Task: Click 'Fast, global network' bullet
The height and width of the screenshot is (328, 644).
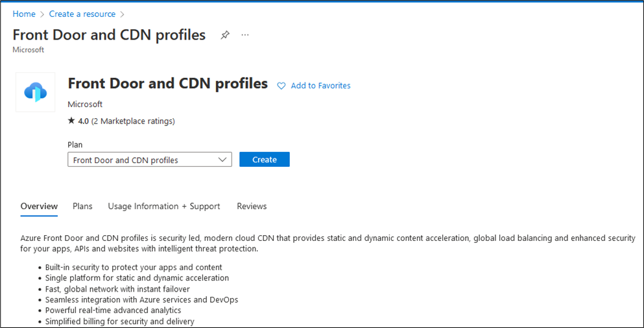Action: 117,289
